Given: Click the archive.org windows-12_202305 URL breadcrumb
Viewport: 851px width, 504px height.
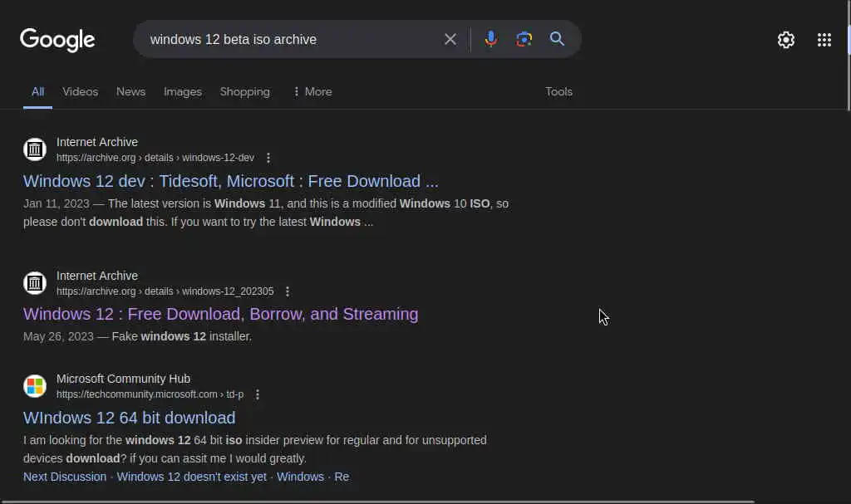Looking at the screenshot, I should click(x=165, y=292).
